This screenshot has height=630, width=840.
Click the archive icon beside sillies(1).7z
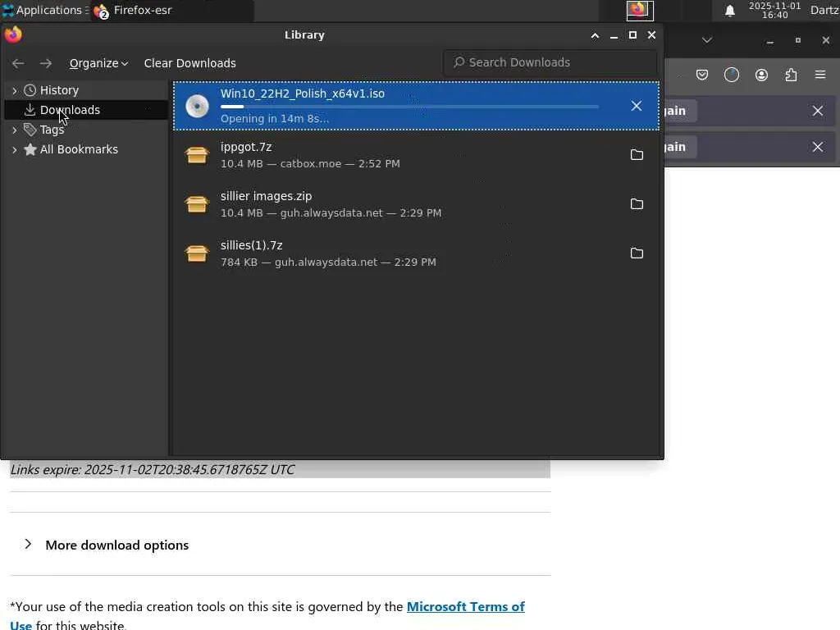[x=197, y=253]
